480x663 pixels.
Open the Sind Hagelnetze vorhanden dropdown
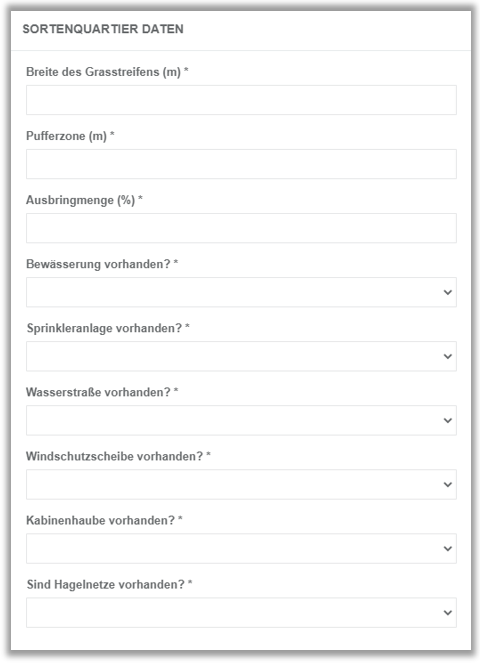(x=241, y=612)
